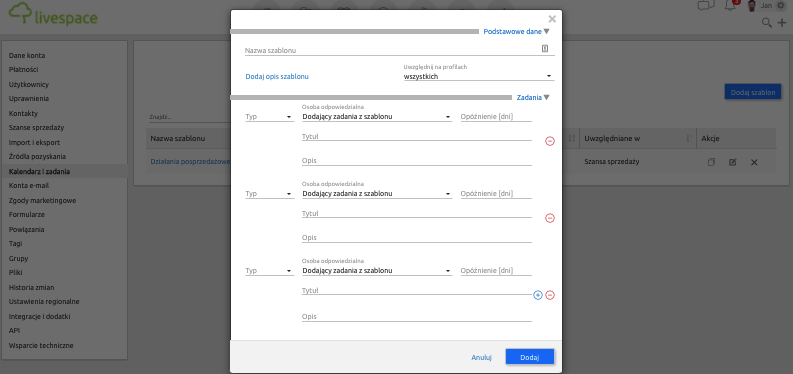The height and width of the screenshot is (374, 793).
Task: Open the third task Typ dropdown
Action: coord(270,270)
